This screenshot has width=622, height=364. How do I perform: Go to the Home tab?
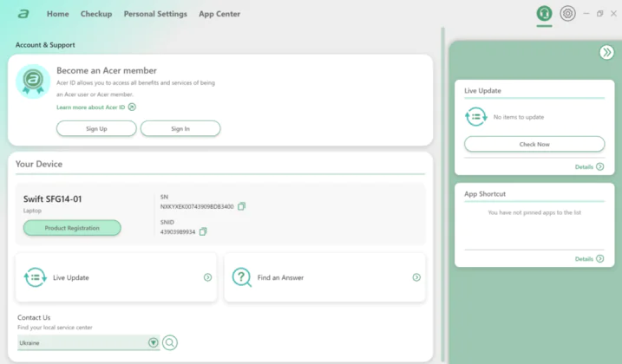(x=58, y=14)
